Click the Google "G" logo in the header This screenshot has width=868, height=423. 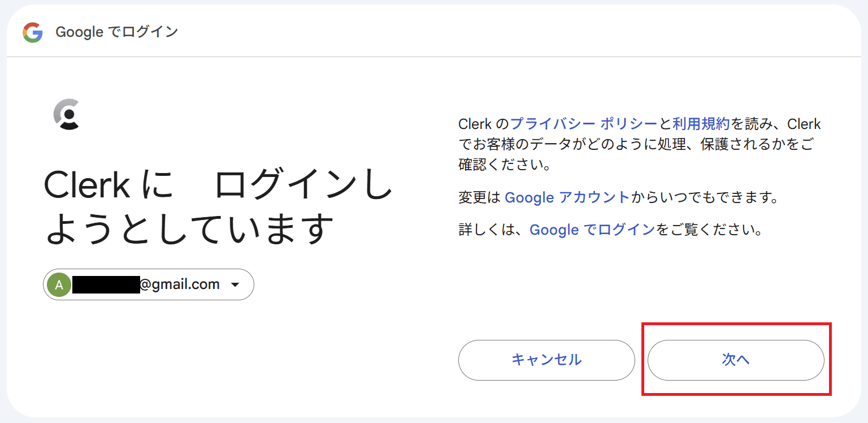(34, 32)
